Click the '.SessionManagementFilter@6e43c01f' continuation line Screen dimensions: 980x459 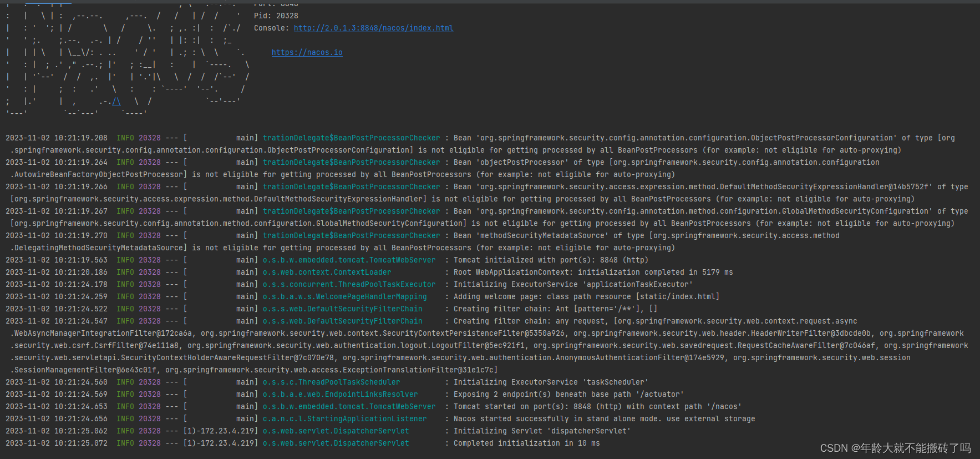point(253,370)
